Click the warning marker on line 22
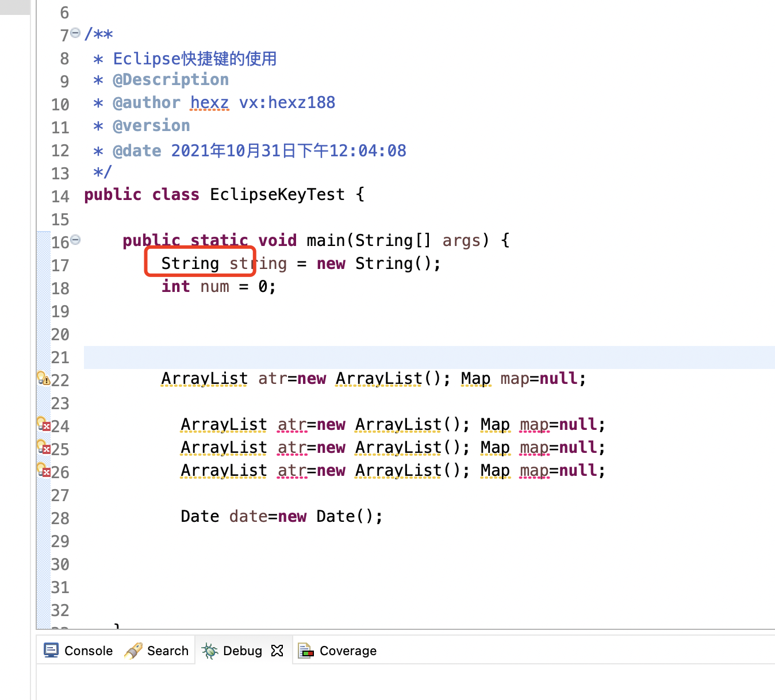The height and width of the screenshot is (700, 775). coord(43,379)
